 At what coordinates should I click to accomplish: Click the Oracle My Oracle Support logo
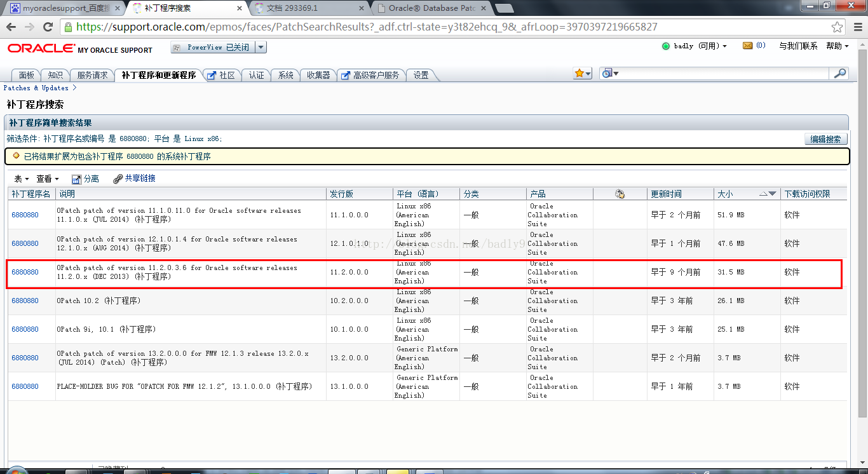pyautogui.click(x=80, y=49)
